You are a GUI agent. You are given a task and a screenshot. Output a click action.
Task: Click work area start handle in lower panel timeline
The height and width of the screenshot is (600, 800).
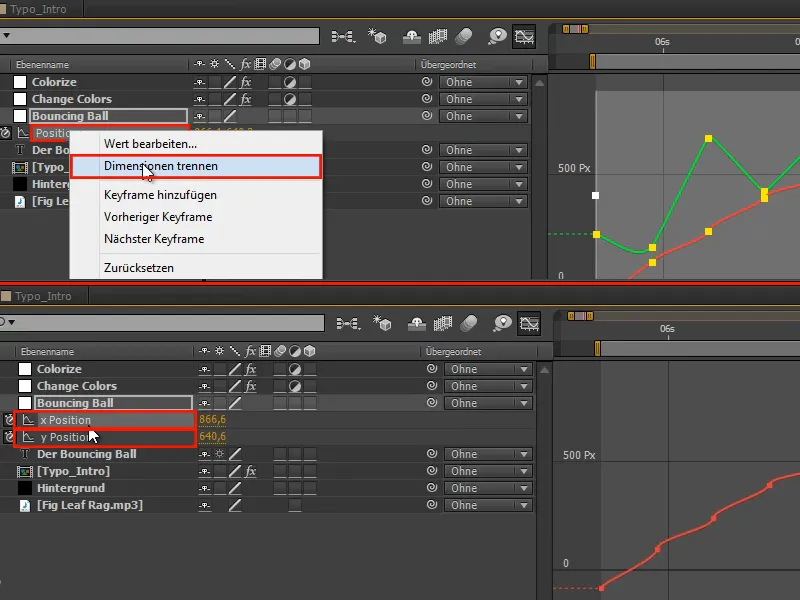(597, 348)
